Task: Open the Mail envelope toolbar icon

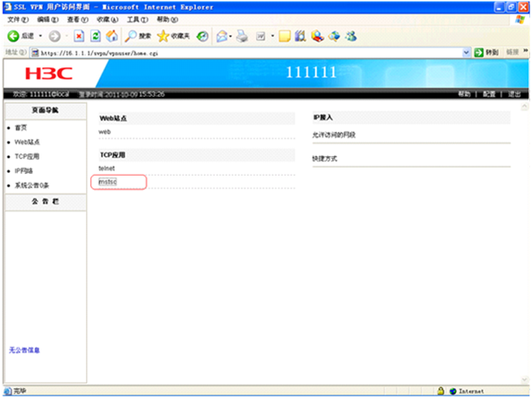Action: click(222, 36)
